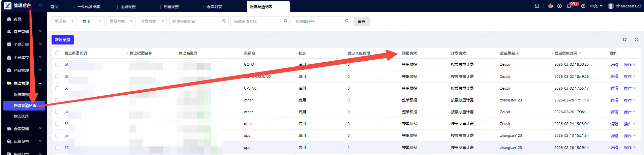Click the 重置 reset button
This screenshot has height=155, width=644.
(362, 21)
